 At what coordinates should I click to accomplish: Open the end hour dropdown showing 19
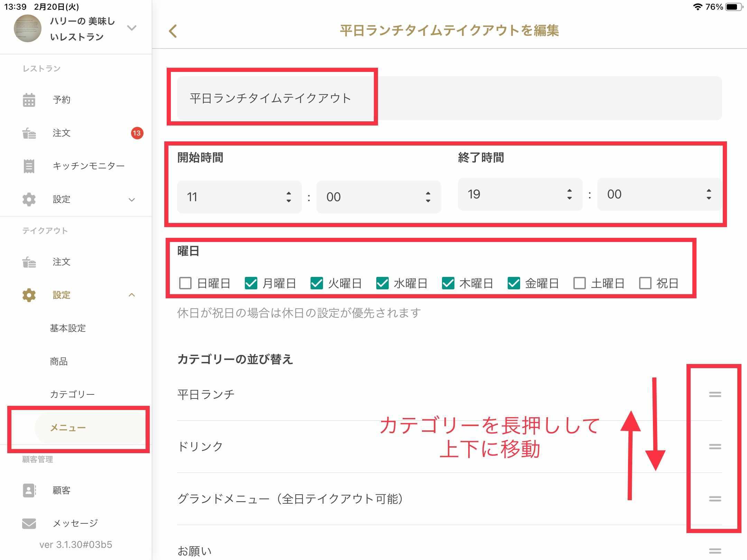(520, 194)
